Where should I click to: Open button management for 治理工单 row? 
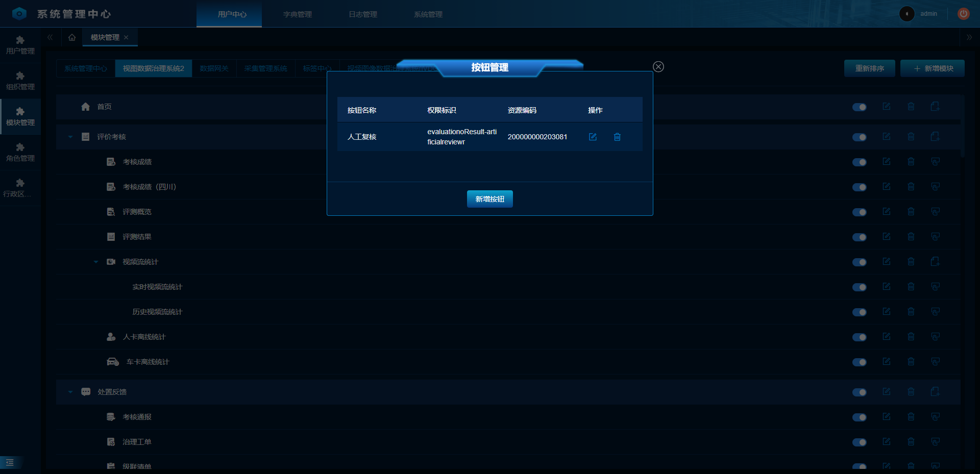point(935,442)
